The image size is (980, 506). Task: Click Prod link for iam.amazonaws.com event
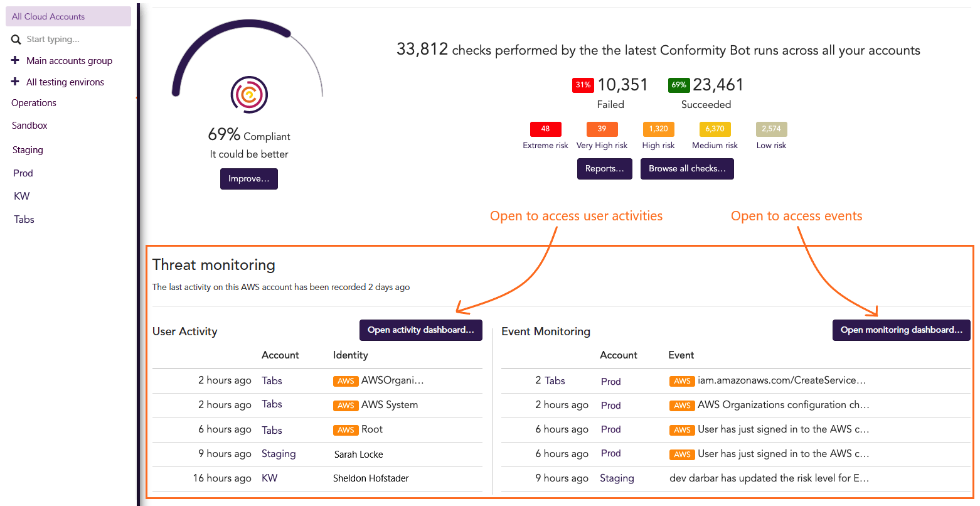pos(610,382)
